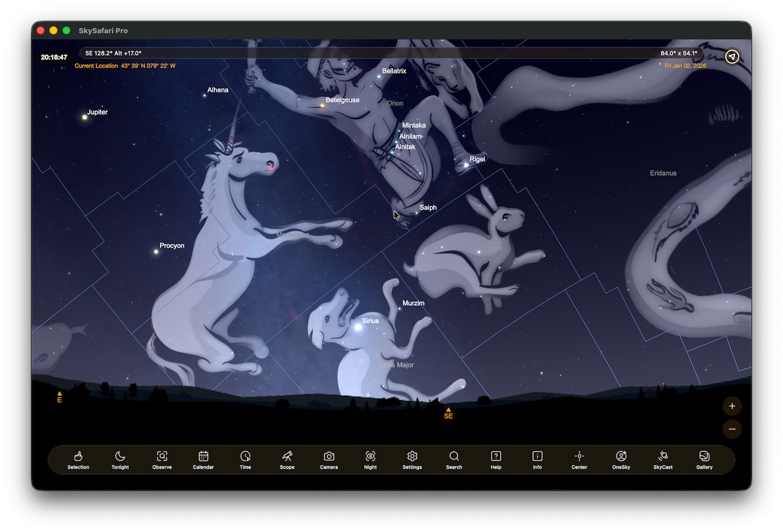Screen dimensions: 783x532
Task: Click the SE 128.2° Alt +17.0° coordinates bar
Action: click(x=114, y=53)
